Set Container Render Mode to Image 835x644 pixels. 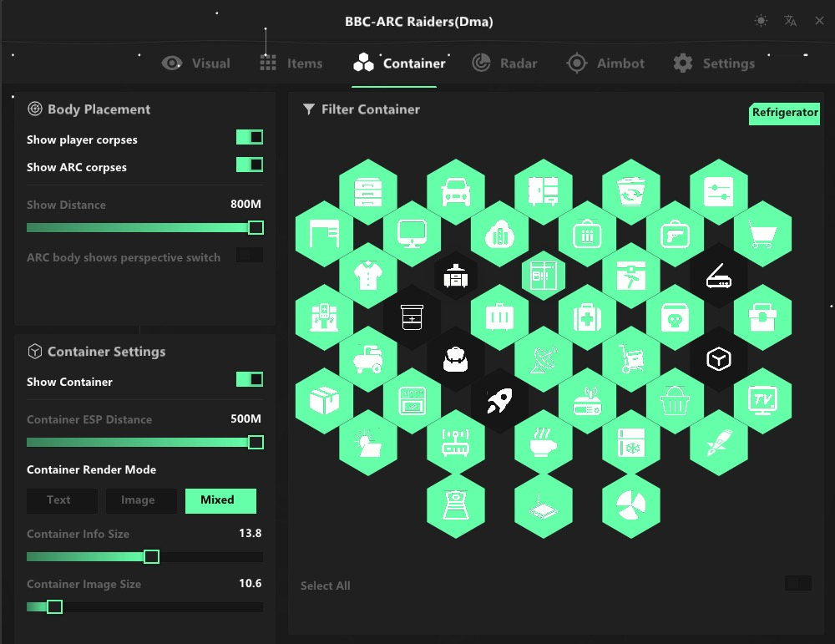point(138,500)
